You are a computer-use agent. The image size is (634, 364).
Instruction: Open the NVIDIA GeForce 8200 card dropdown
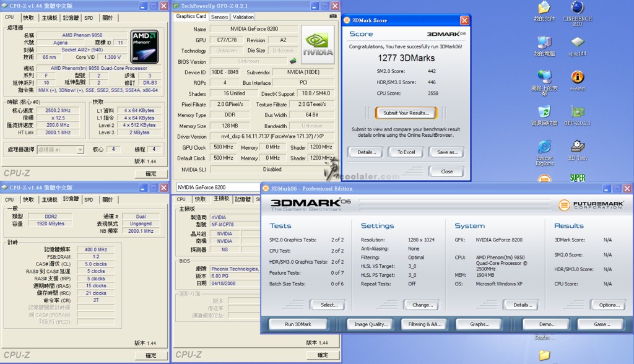(x=219, y=187)
